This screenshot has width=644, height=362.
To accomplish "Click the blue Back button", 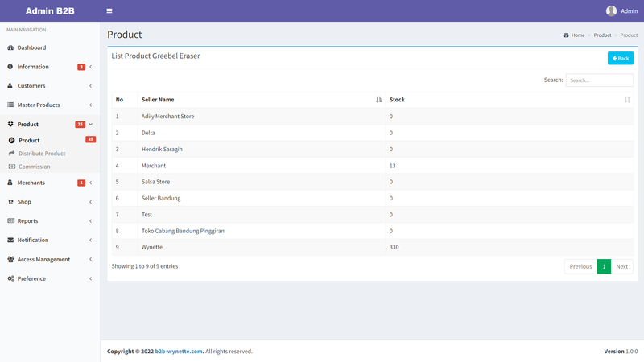I will [x=620, y=58].
